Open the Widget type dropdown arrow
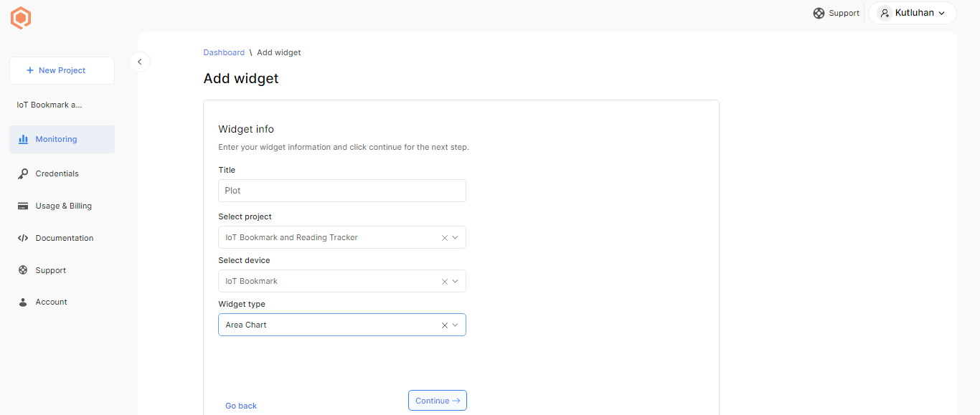980x415 pixels. coord(455,325)
